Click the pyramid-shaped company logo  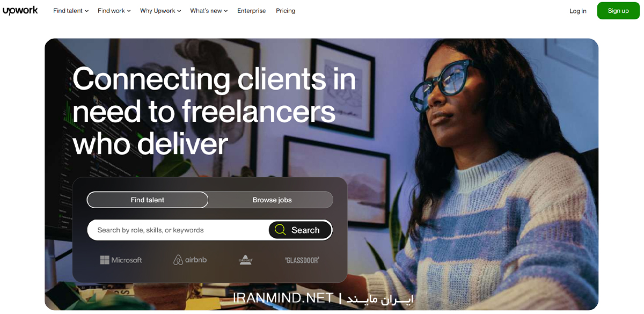coord(246,260)
